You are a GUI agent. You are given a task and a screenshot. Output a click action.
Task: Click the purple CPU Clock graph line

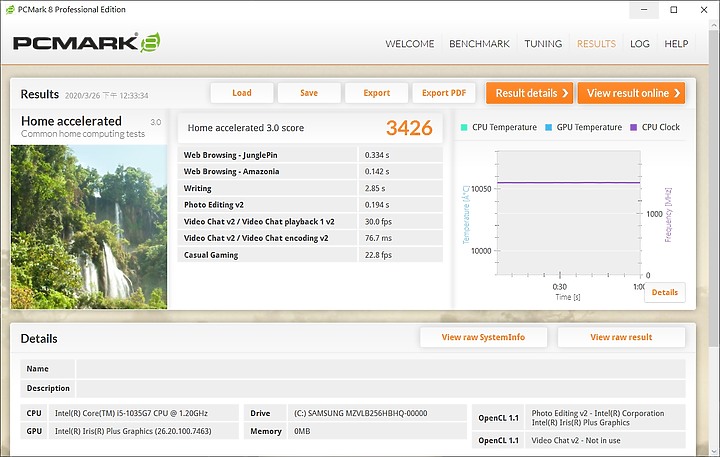click(568, 183)
